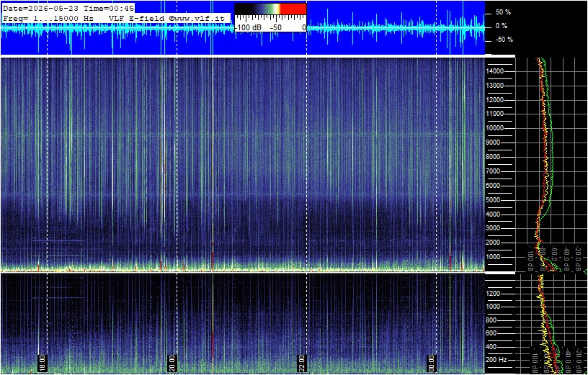Image resolution: width=588 pixels, height=375 pixels.
Task: Select the Date=2026-05-23 Time=00:45 header text
Action: pos(68,8)
